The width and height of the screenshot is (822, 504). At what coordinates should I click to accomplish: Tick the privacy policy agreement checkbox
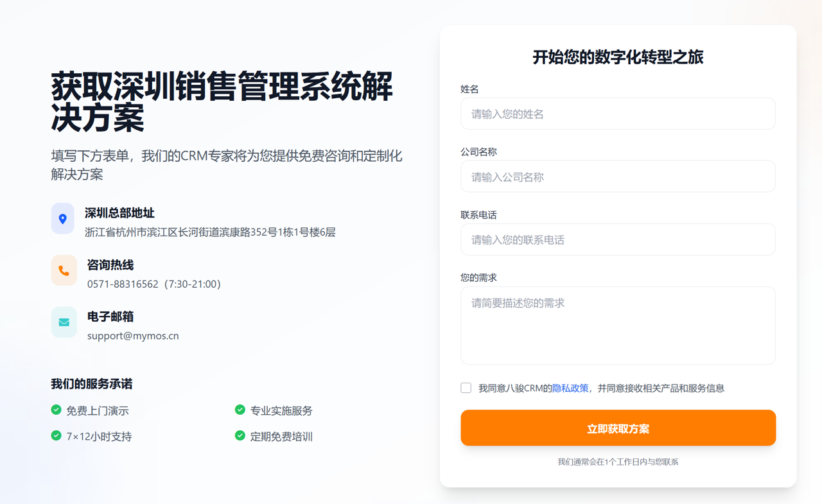[466, 388]
